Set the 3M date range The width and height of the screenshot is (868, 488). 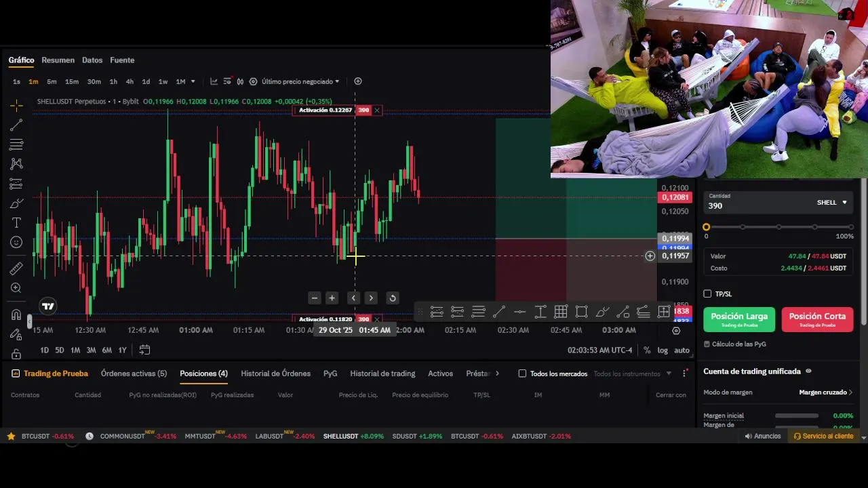point(91,350)
